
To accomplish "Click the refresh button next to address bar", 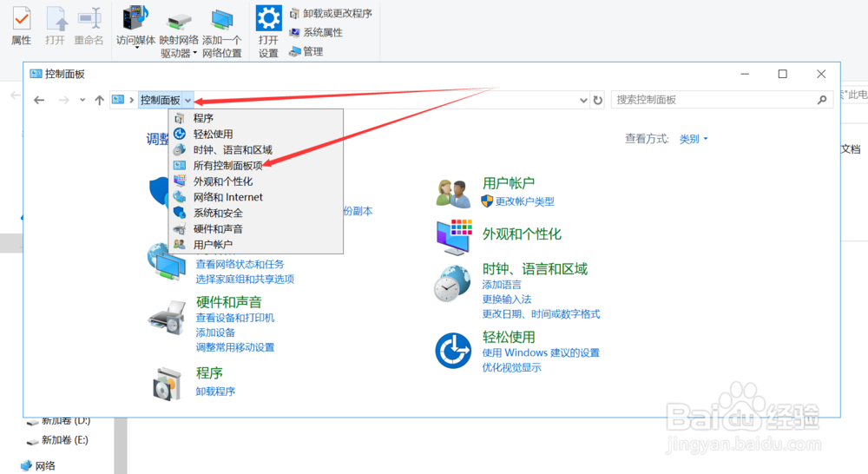I will [598, 100].
